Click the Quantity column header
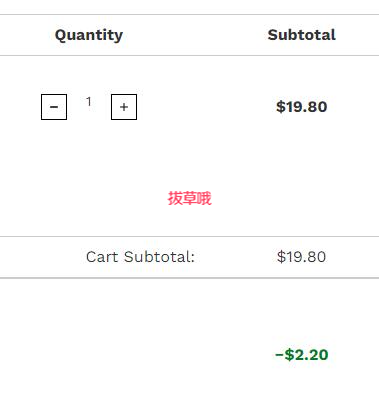Image resolution: width=379 pixels, height=396 pixels. coord(89,35)
